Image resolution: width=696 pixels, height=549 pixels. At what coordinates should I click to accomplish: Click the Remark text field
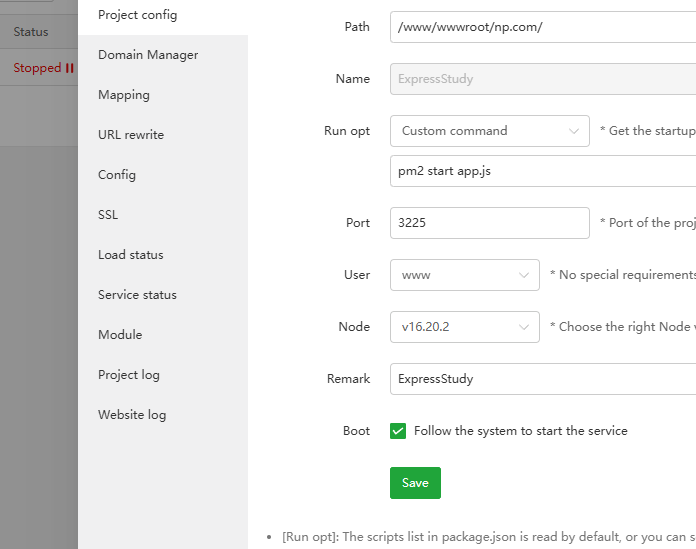tap(542, 379)
